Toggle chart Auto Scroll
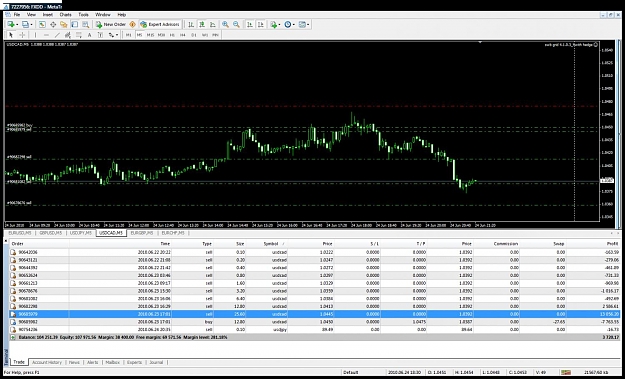 click(x=250, y=24)
